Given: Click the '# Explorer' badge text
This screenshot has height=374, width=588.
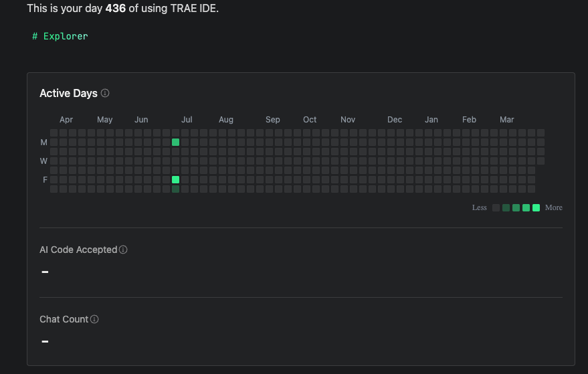Looking at the screenshot, I should tap(60, 36).
